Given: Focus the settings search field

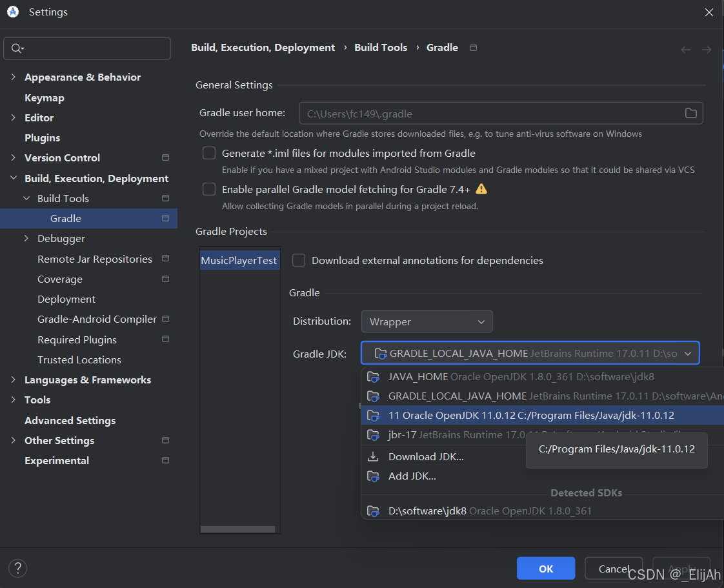Looking at the screenshot, I should [87, 48].
